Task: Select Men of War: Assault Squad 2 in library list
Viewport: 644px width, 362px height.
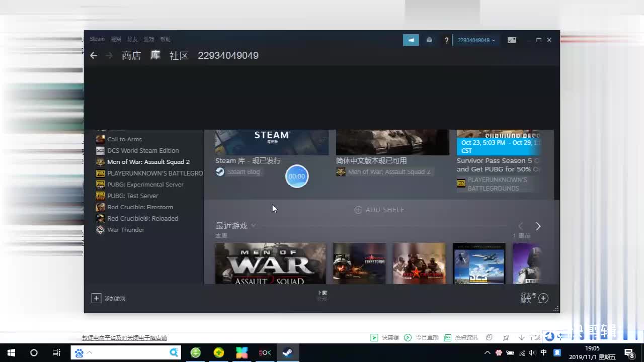Action: (148, 162)
